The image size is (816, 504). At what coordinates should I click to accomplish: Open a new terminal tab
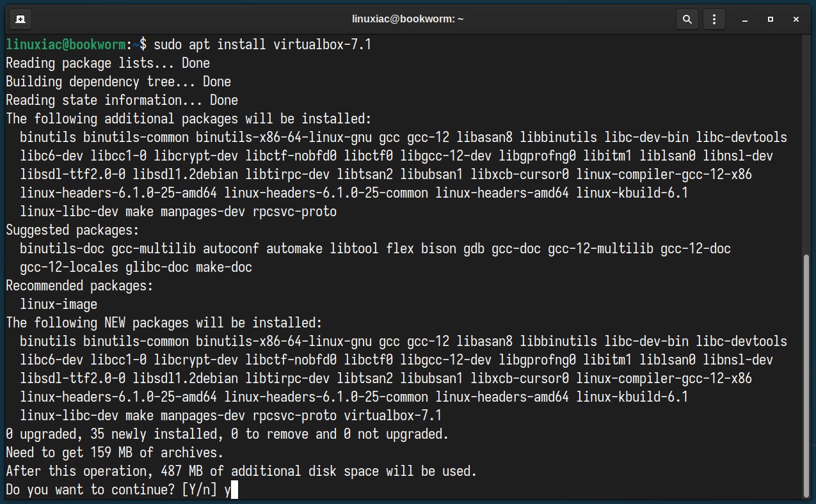tap(20, 19)
